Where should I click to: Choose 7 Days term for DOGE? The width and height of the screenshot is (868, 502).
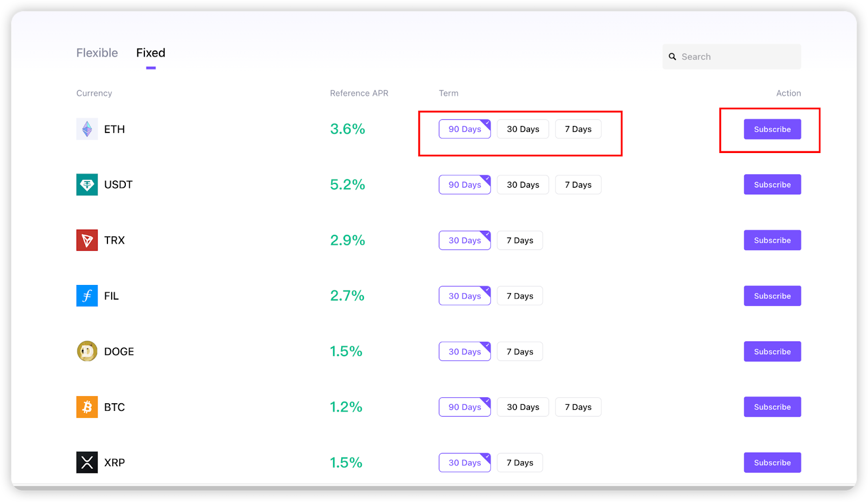coord(520,352)
